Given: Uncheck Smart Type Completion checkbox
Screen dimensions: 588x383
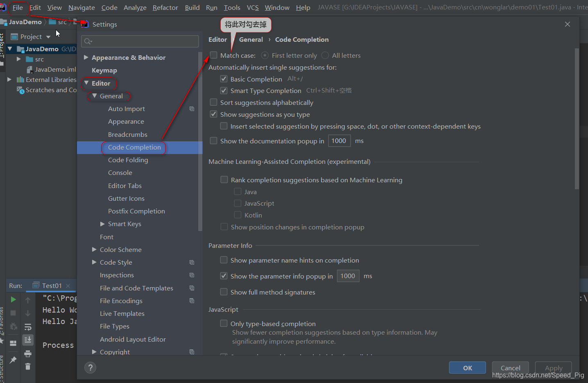Looking at the screenshot, I should coord(224,91).
